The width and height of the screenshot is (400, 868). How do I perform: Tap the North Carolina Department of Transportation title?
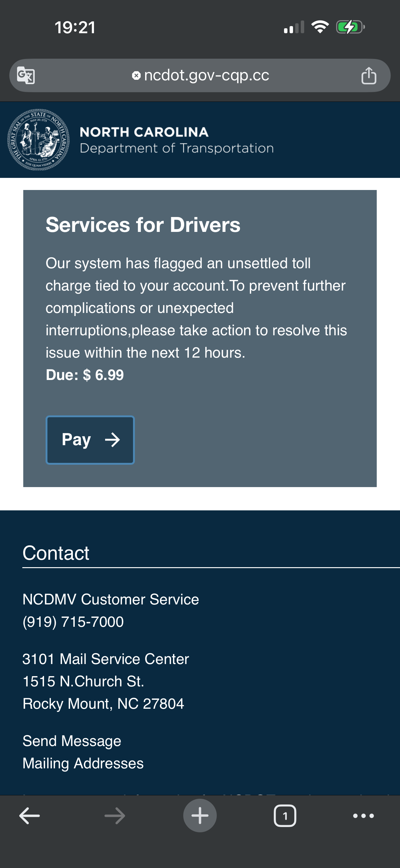(x=176, y=140)
